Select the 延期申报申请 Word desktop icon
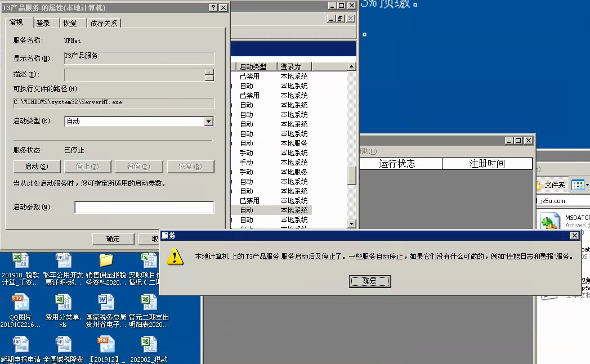590x364 pixels. tap(21, 350)
